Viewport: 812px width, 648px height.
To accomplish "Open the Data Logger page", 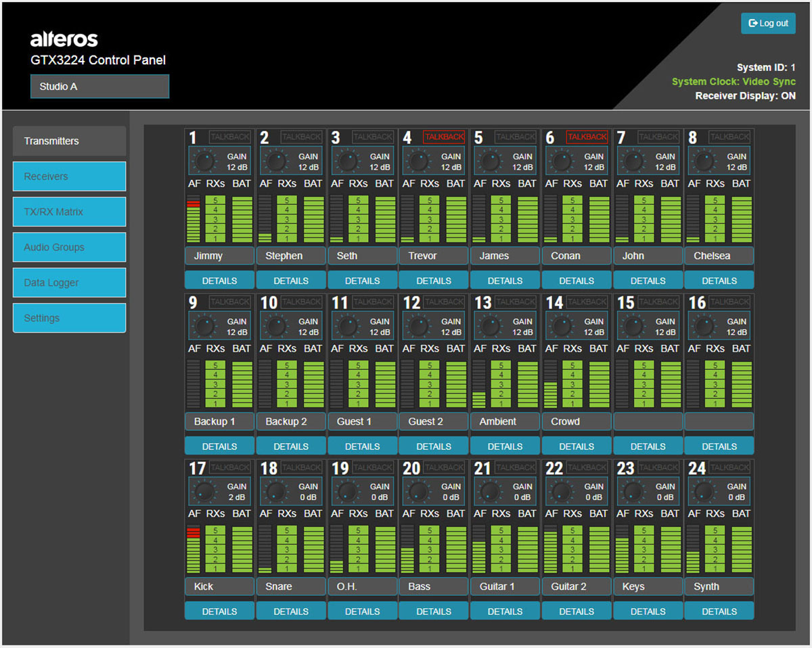I will [x=69, y=283].
